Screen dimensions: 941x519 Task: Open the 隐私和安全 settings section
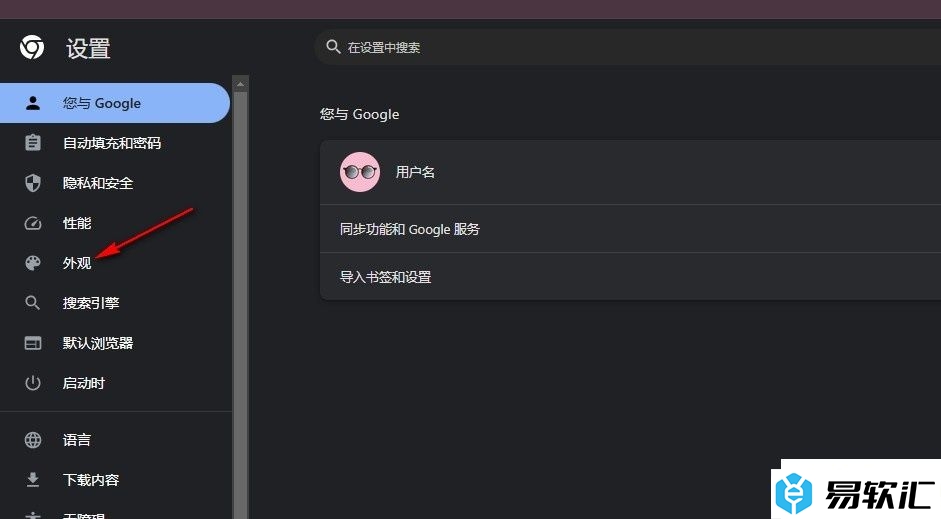pyautogui.click(x=115, y=183)
